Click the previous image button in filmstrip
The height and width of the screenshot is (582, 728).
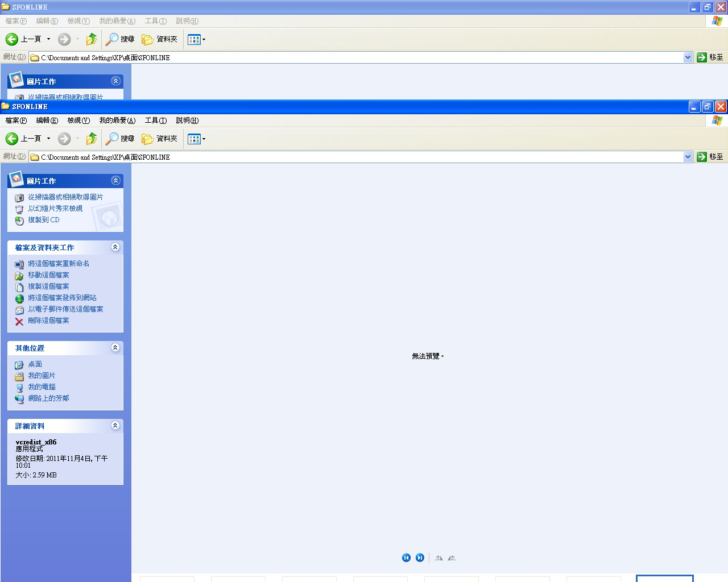click(406, 558)
